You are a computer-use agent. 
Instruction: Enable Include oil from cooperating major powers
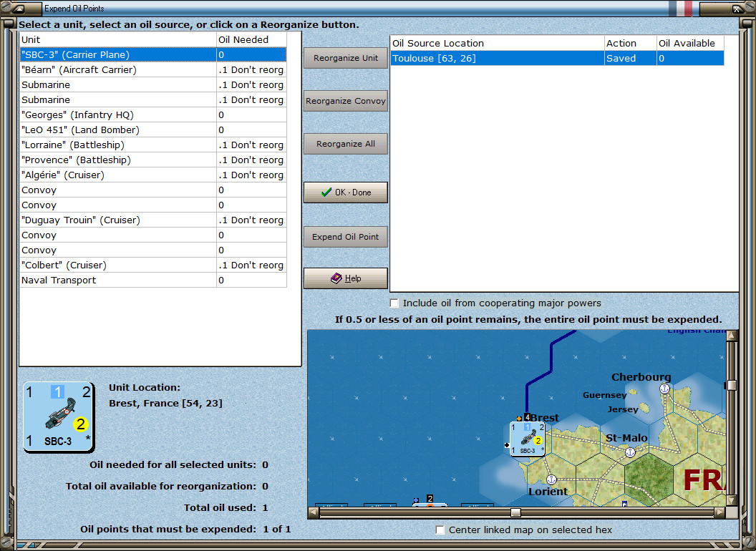394,303
